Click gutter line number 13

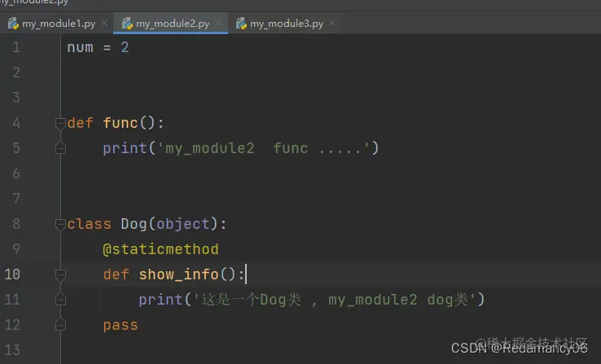click(x=12, y=350)
